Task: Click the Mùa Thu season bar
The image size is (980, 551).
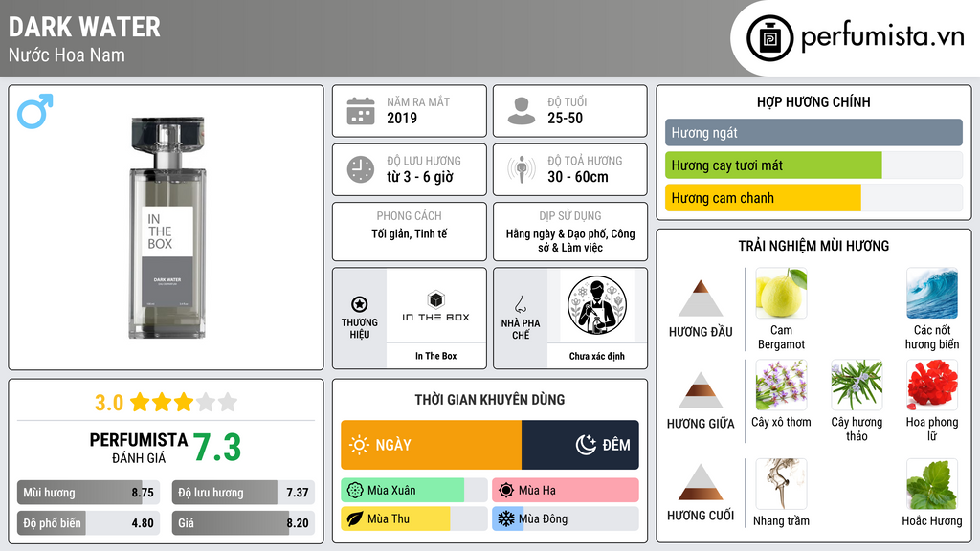Action: 414,518
